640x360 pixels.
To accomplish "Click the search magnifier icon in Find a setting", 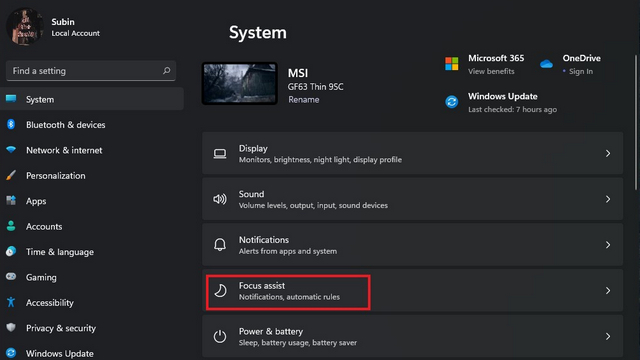I will (167, 71).
